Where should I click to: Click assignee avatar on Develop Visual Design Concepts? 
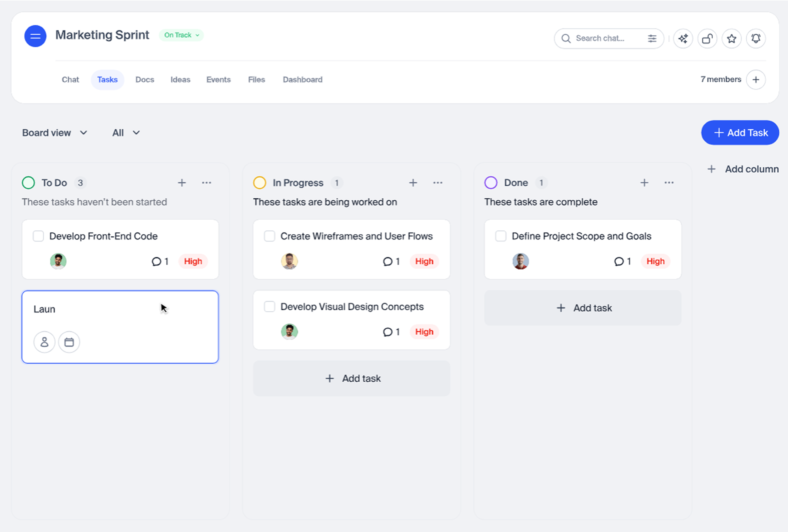pyautogui.click(x=290, y=332)
